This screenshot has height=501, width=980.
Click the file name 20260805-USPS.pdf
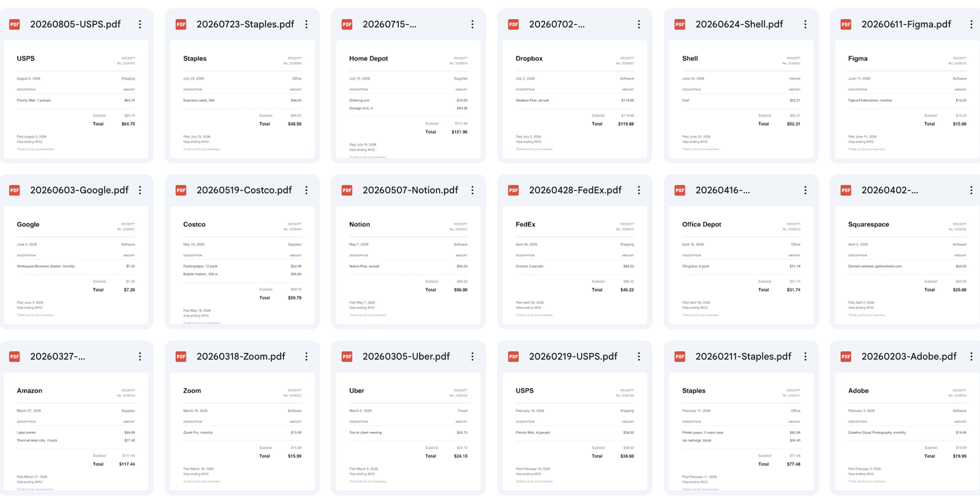click(75, 24)
